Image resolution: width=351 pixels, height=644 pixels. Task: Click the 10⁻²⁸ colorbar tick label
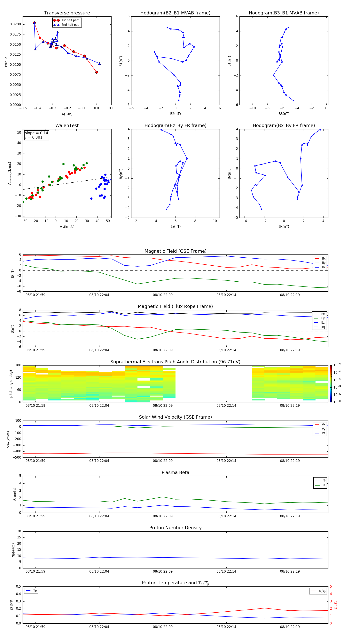337,380
